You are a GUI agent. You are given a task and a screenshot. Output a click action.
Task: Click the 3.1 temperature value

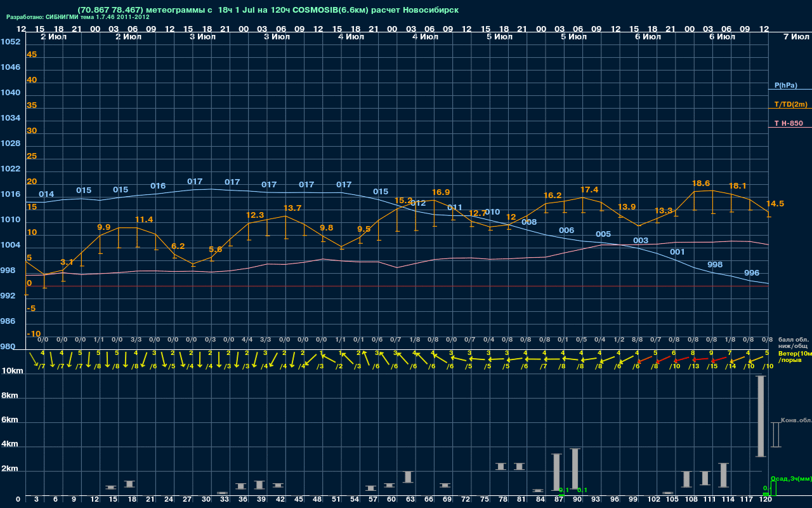[67, 262]
